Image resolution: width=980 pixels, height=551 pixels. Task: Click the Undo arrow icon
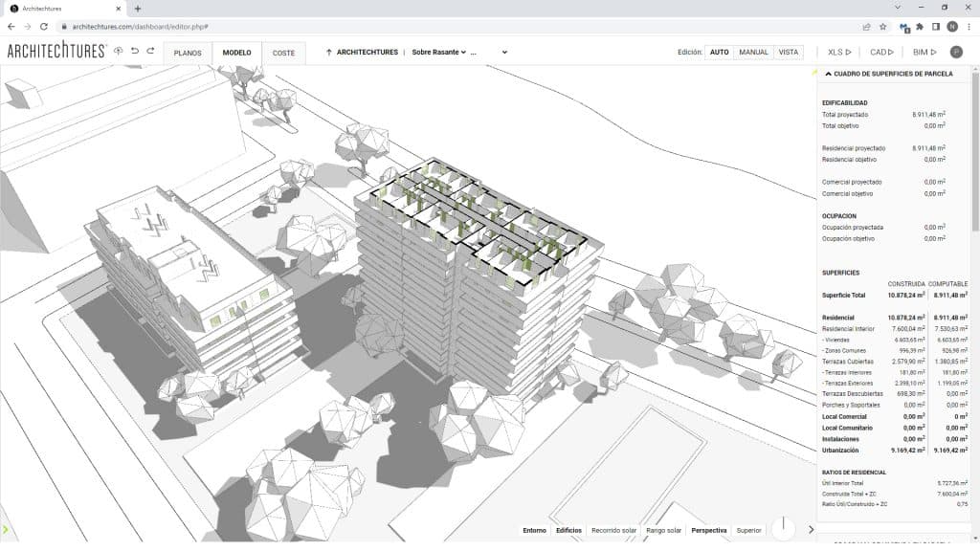pyautogui.click(x=134, y=52)
